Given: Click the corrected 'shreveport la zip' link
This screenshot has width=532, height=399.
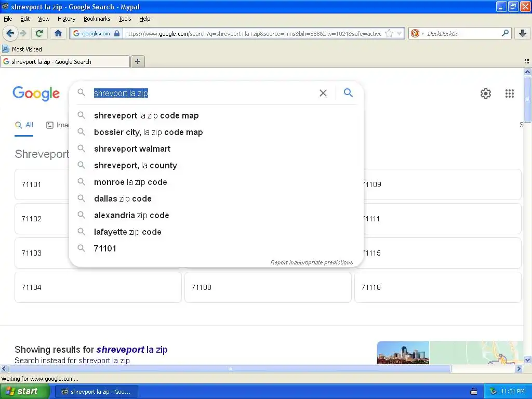Looking at the screenshot, I should (132, 350).
